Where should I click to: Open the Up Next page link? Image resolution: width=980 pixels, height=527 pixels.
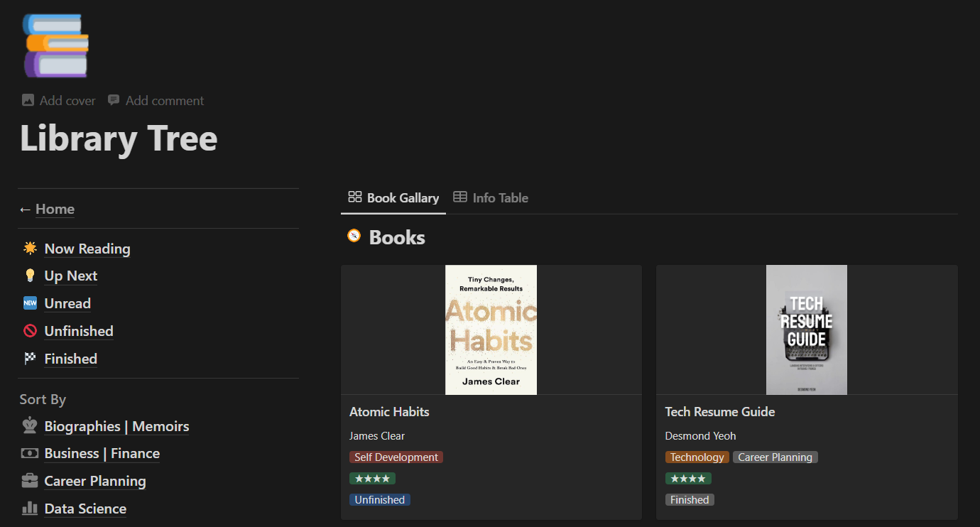pyautogui.click(x=71, y=276)
